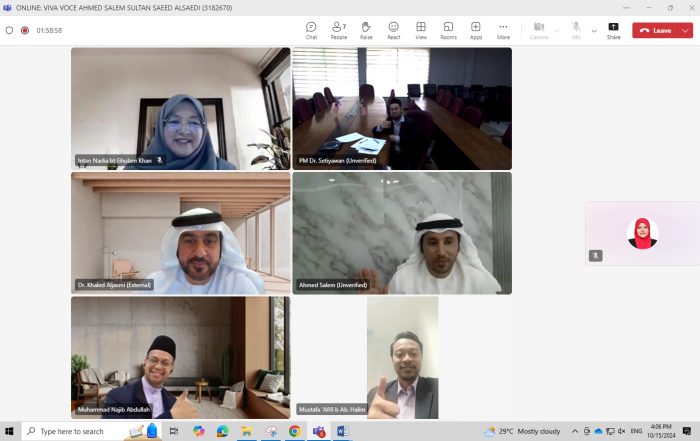Screen dimensions: 700x441
Task: Show the People participants list
Action: point(339,30)
